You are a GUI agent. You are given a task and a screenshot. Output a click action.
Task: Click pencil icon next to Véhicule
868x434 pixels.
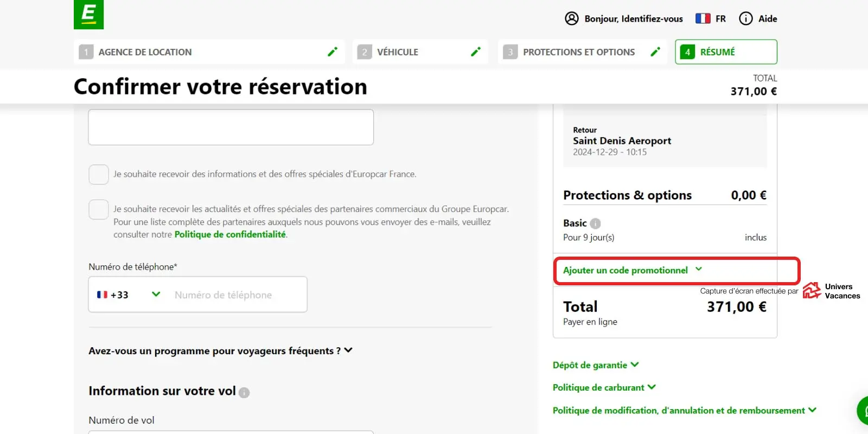pos(476,52)
